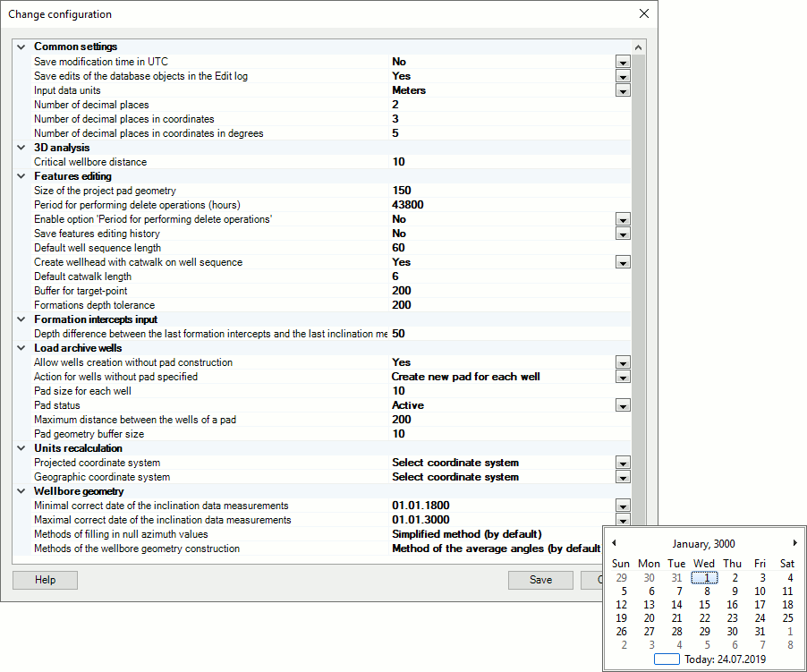Pick January 15 in the calendar
This screenshot has height=672, width=807.
click(x=705, y=605)
